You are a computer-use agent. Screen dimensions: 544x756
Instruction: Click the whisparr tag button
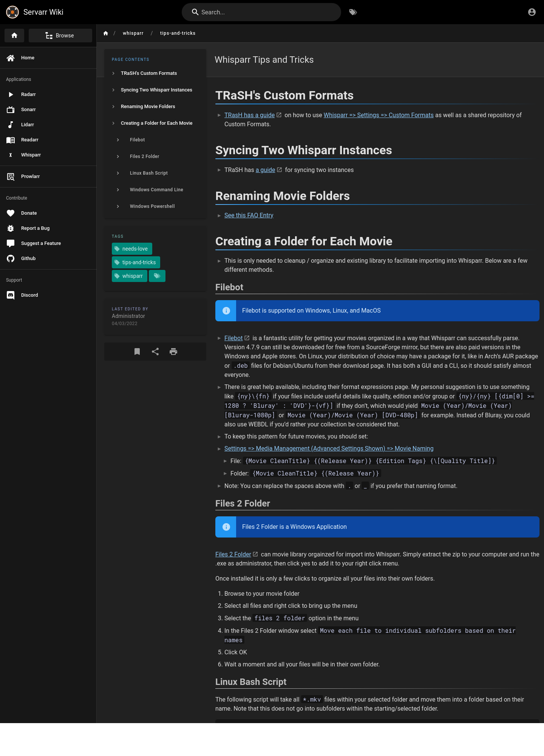point(130,276)
